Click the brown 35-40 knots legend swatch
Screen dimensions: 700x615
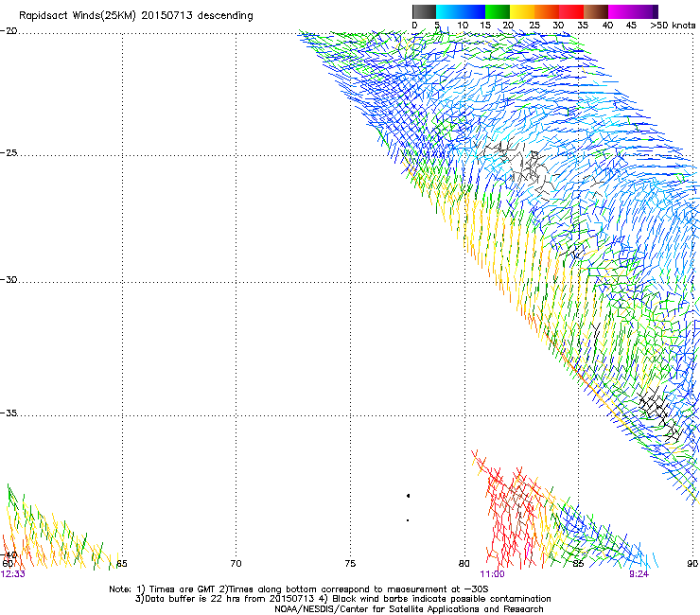click(596, 11)
